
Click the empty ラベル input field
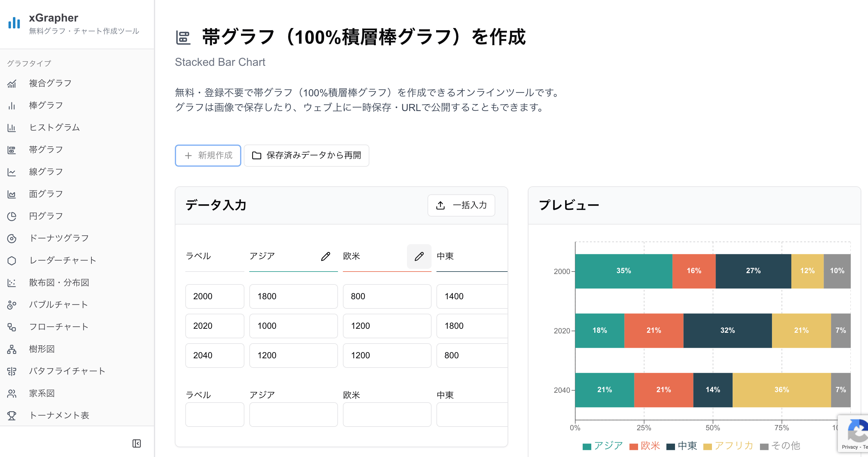click(215, 414)
